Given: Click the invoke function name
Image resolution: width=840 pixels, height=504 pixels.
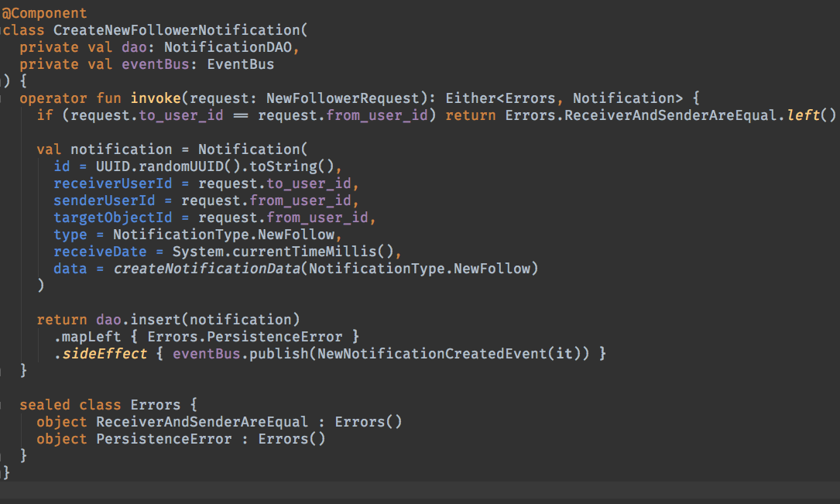Looking at the screenshot, I should [x=156, y=98].
